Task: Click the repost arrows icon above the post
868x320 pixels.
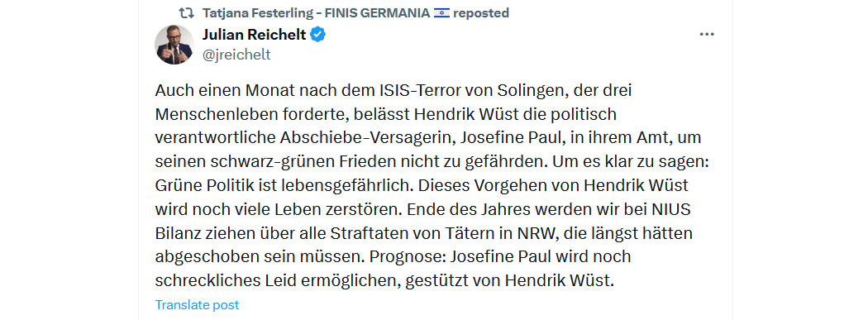Action: coord(187,12)
